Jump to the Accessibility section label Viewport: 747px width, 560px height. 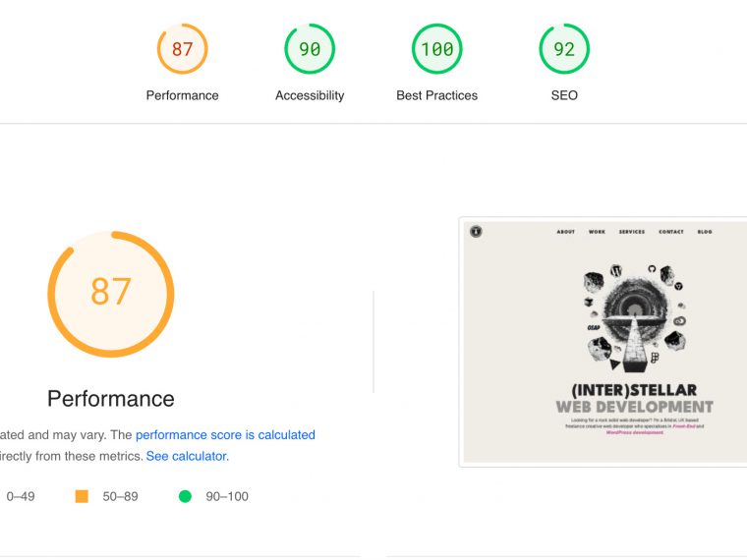[310, 95]
